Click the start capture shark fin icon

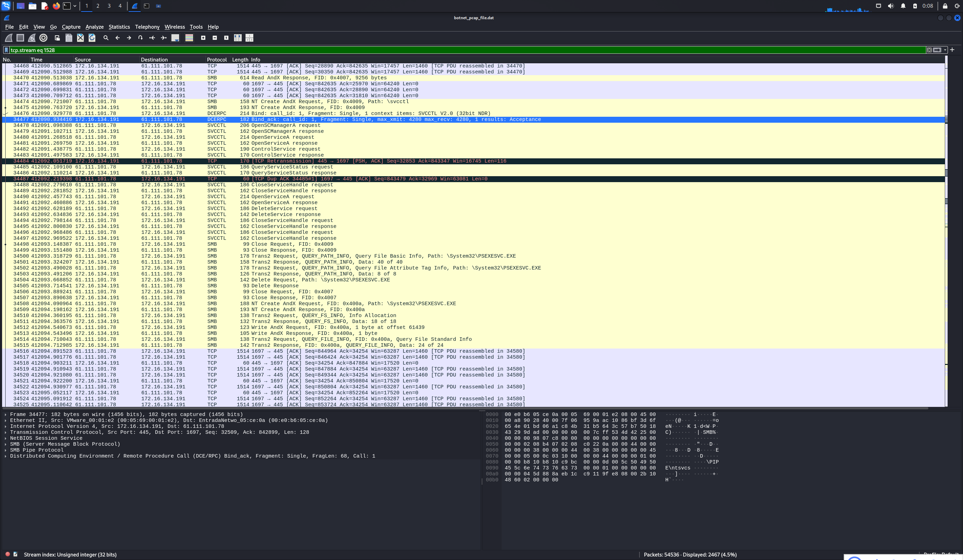pyautogui.click(x=8, y=38)
